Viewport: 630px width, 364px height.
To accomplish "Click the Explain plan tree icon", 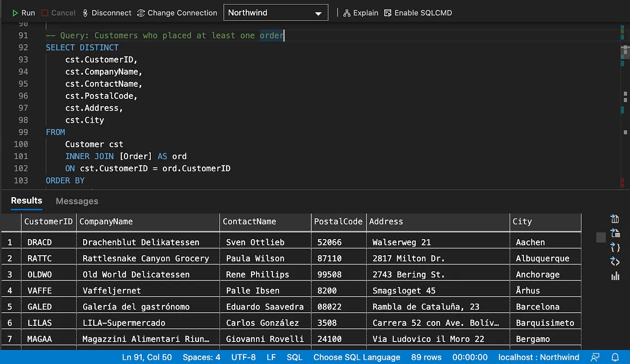I will pos(346,13).
